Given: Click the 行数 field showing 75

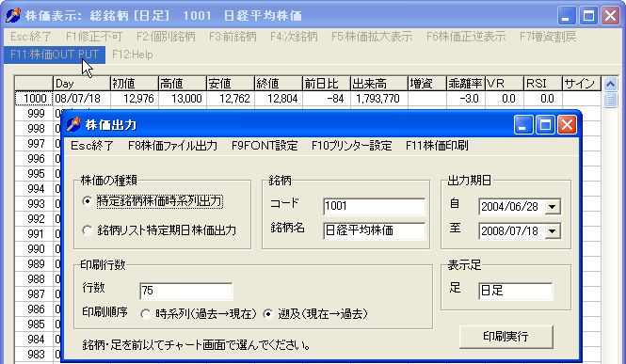Looking at the screenshot, I should (x=186, y=291).
